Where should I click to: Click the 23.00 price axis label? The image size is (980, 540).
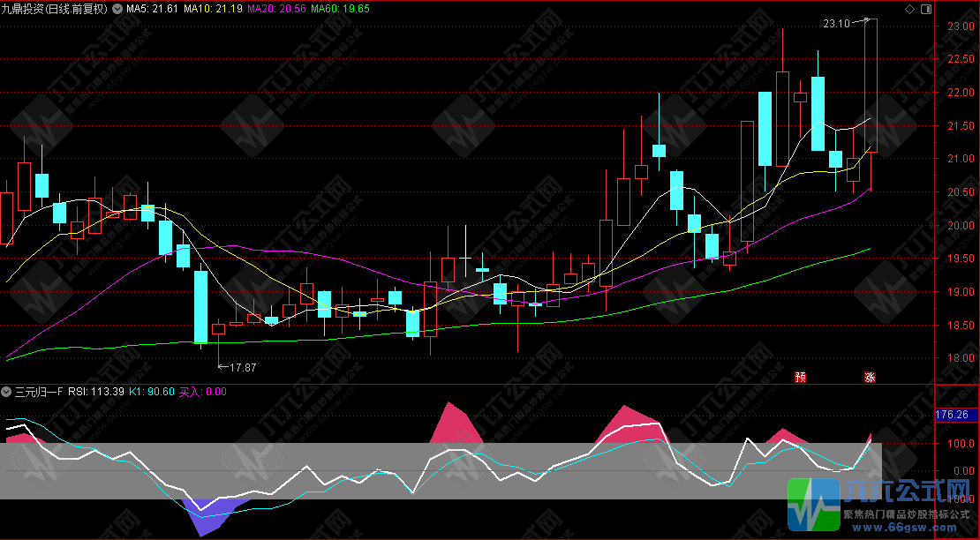click(960, 26)
